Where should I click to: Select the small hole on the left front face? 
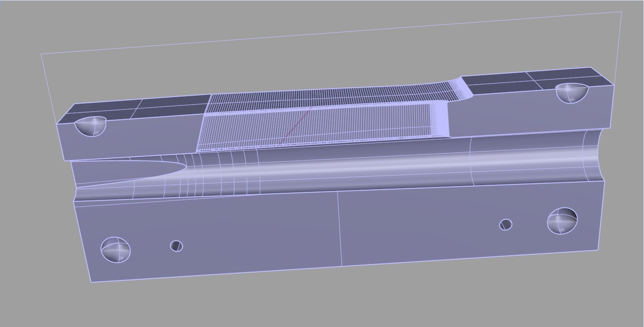coord(177,246)
